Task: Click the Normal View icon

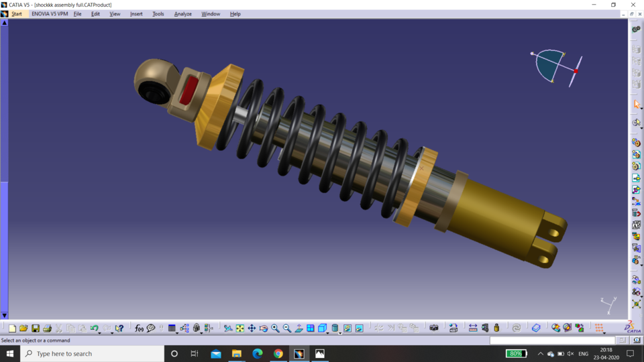Action: tap(299, 328)
